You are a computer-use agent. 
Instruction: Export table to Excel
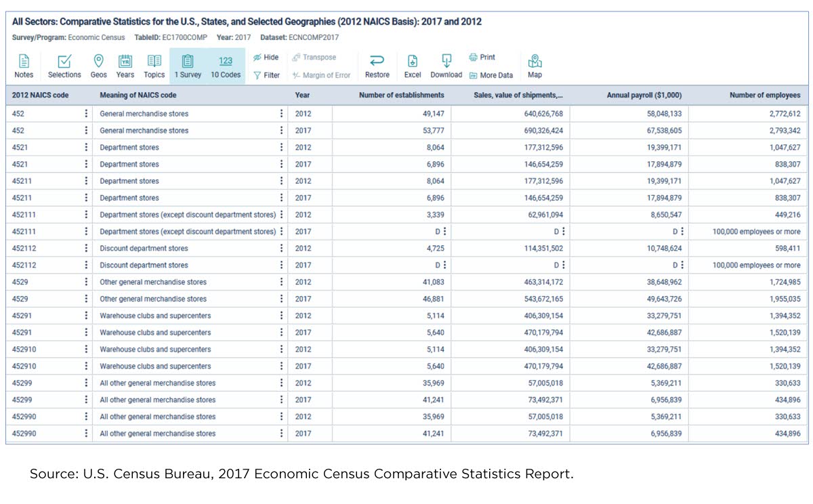click(413, 66)
